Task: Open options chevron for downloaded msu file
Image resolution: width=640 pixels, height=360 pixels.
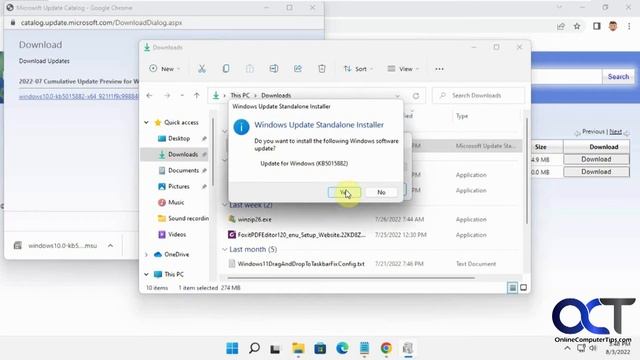Action: coord(110,246)
